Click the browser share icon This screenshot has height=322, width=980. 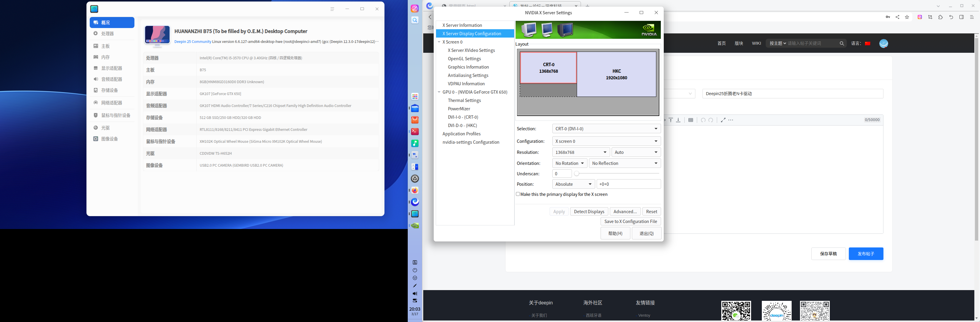tap(897, 17)
